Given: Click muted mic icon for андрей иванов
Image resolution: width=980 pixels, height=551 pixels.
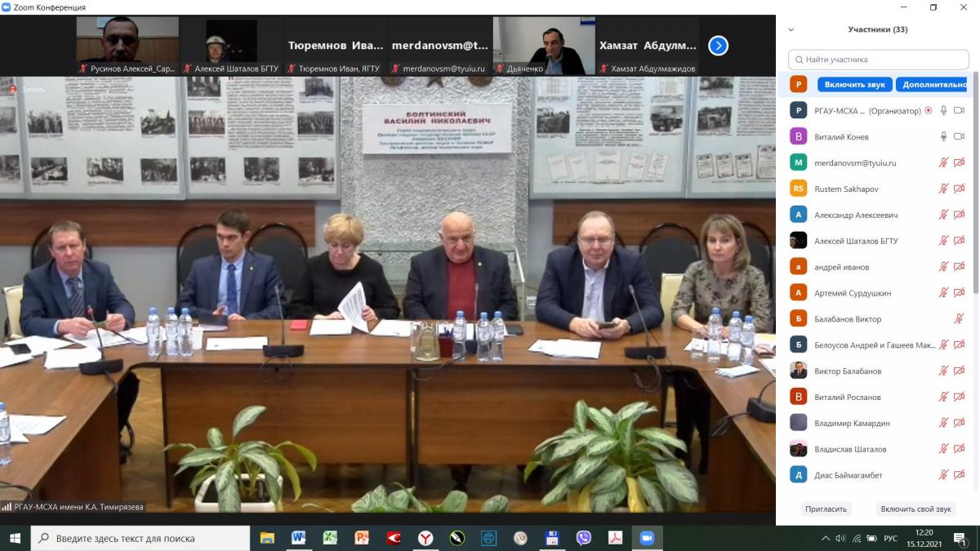Looking at the screenshot, I should [x=943, y=267].
